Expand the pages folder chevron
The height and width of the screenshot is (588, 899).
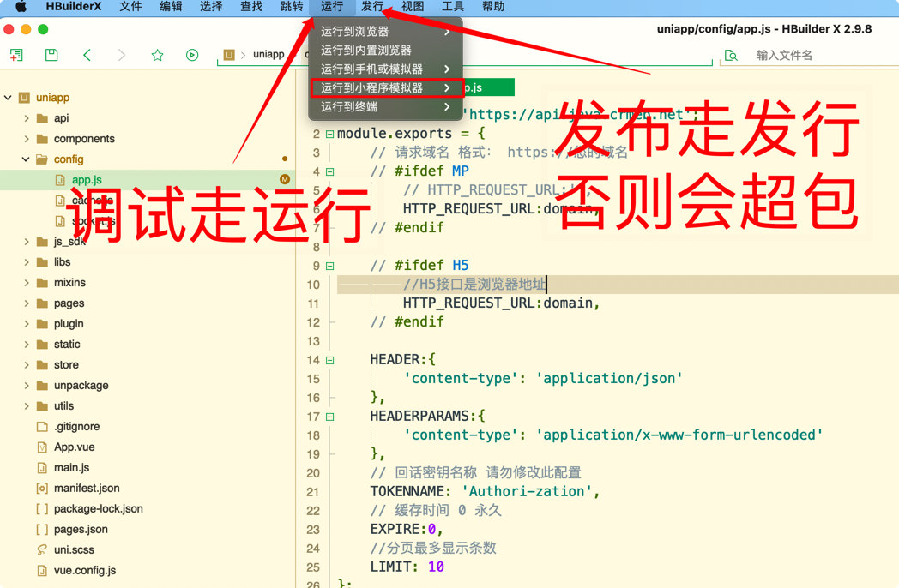pos(27,303)
